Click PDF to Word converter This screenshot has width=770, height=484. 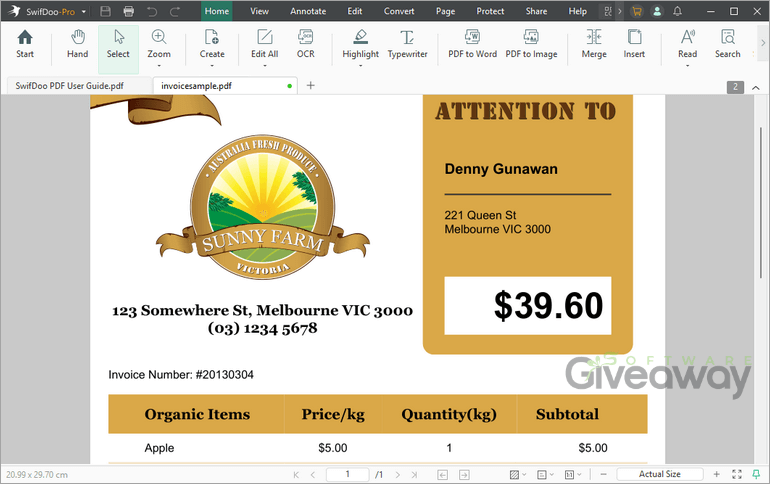click(472, 44)
